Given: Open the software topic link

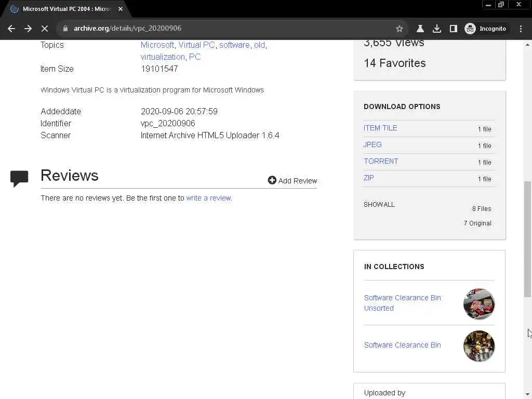Looking at the screenshot, I should click(x=234, y=45).
